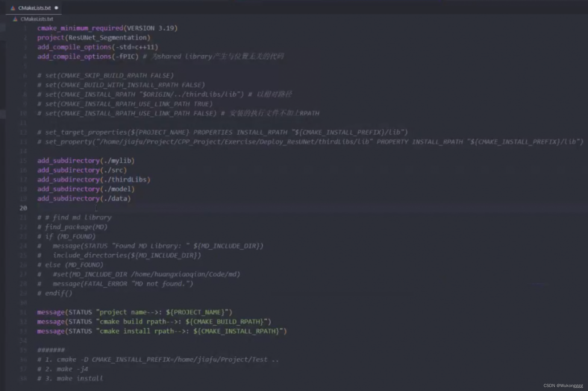Click line number 15 beside add_subdirectory mylib
Viewport: 588px width, 391px height.
[23, 161]
